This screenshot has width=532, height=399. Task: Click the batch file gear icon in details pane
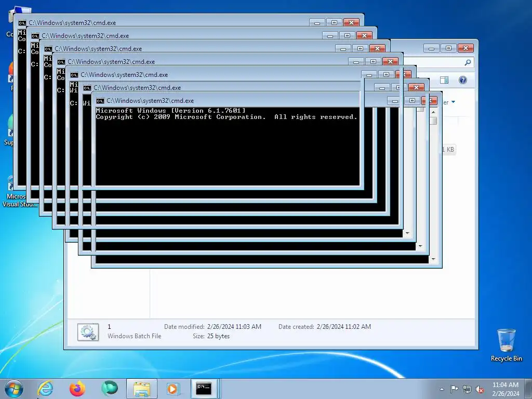coord(88,332)
